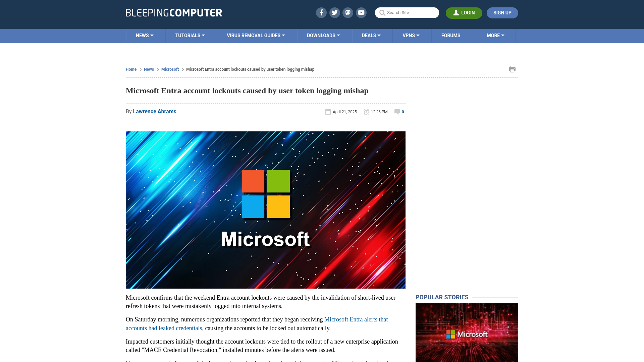Focus the Search Site input field

[x=407, y=13]
